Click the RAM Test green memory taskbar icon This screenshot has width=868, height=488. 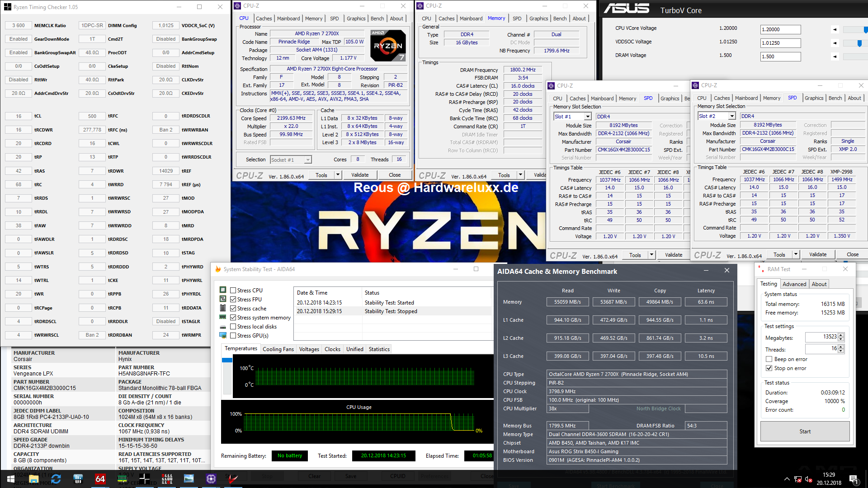(122, 479)
